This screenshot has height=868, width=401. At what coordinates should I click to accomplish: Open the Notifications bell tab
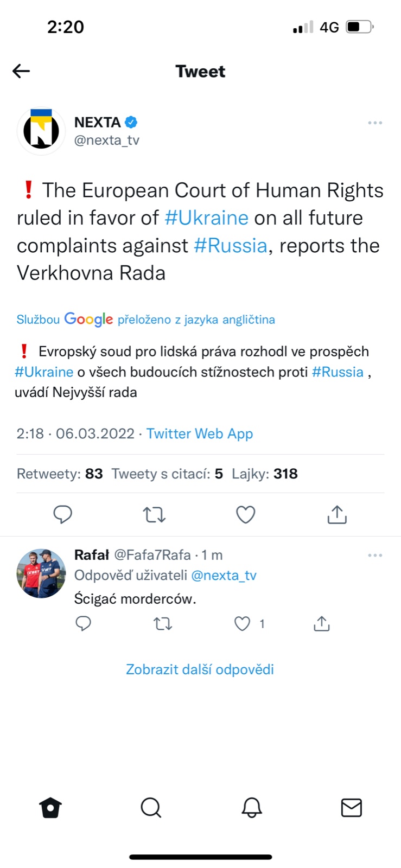pos(251,808)
